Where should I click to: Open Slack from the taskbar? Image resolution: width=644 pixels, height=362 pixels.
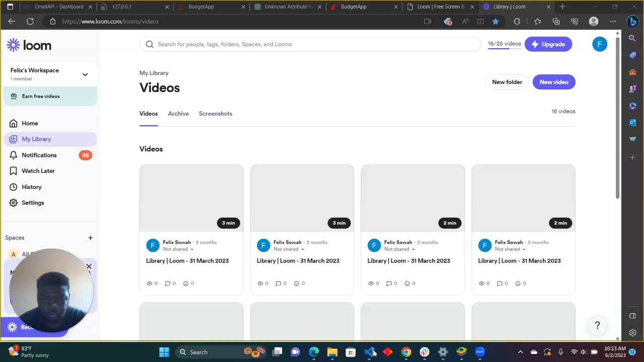(x=425, y=352)
